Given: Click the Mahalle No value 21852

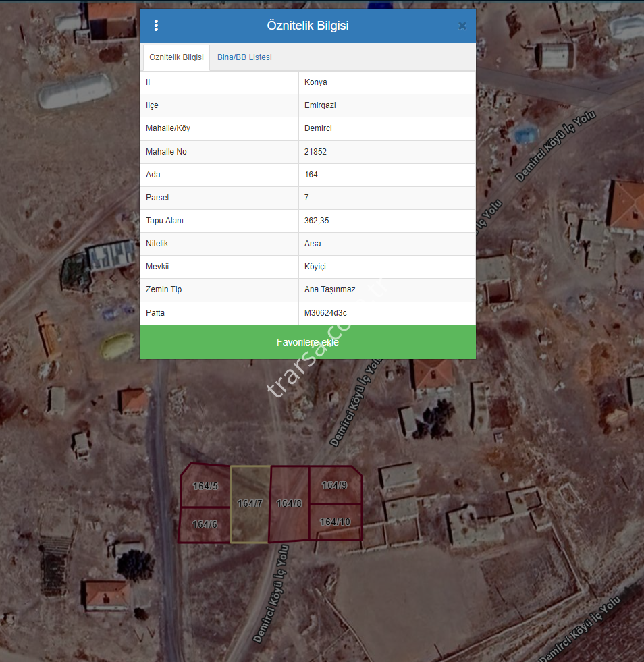Looking at the screenshot, I should pos(315,152).
